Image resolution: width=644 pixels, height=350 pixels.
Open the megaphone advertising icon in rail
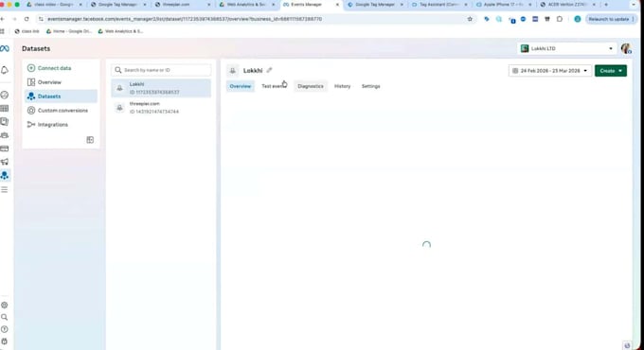click(x=5, y=162)
